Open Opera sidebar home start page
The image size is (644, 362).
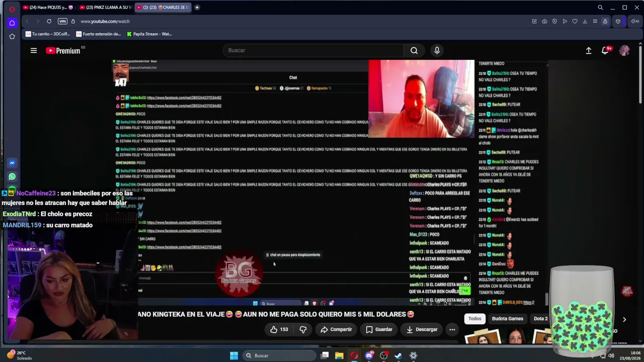(12, 23)
